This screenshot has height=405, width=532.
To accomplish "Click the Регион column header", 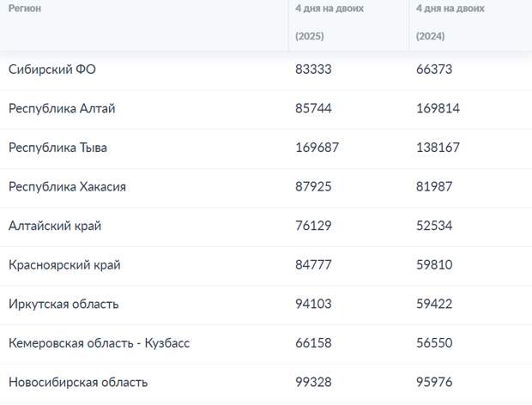I will [25, 8].
